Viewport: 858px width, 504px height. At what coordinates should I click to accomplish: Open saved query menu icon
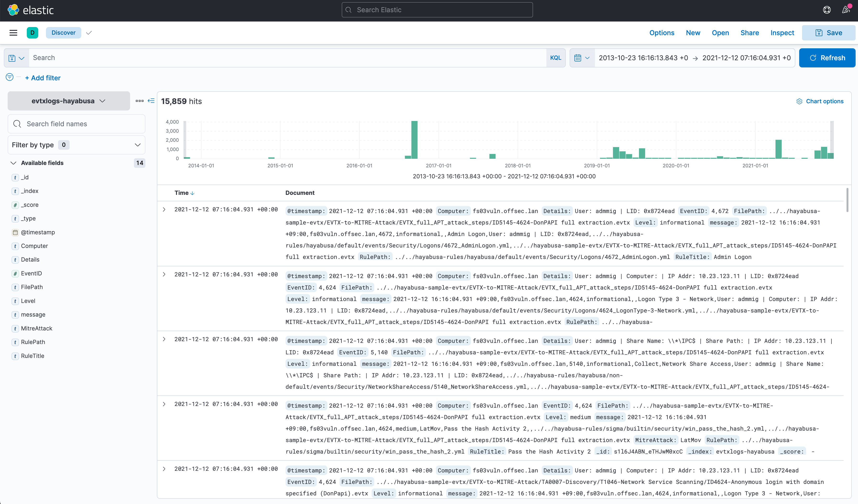coord(16,58)
